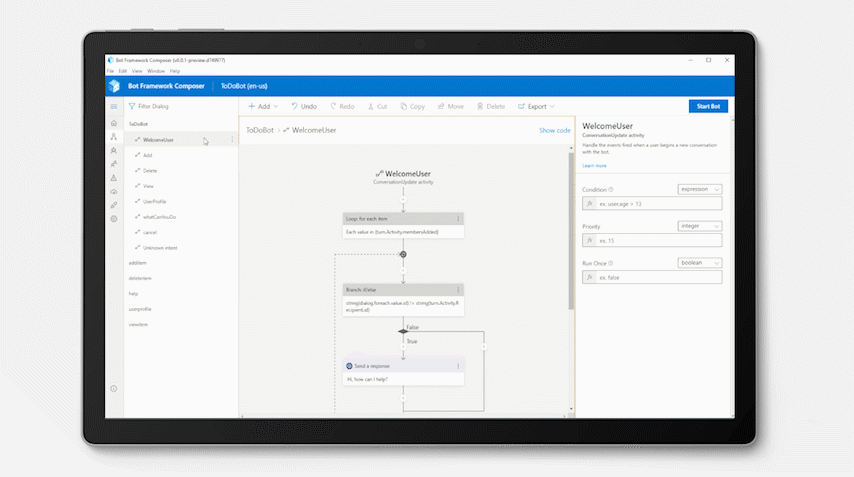
Task: Start the bot with Start Bot
Action: coord(708,106)
